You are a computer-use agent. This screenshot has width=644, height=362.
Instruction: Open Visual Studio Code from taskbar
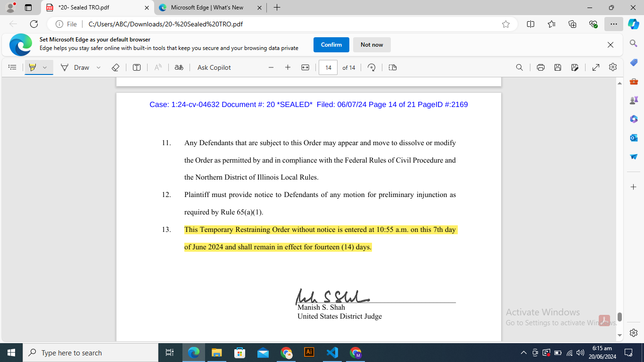tap(332, 353)
